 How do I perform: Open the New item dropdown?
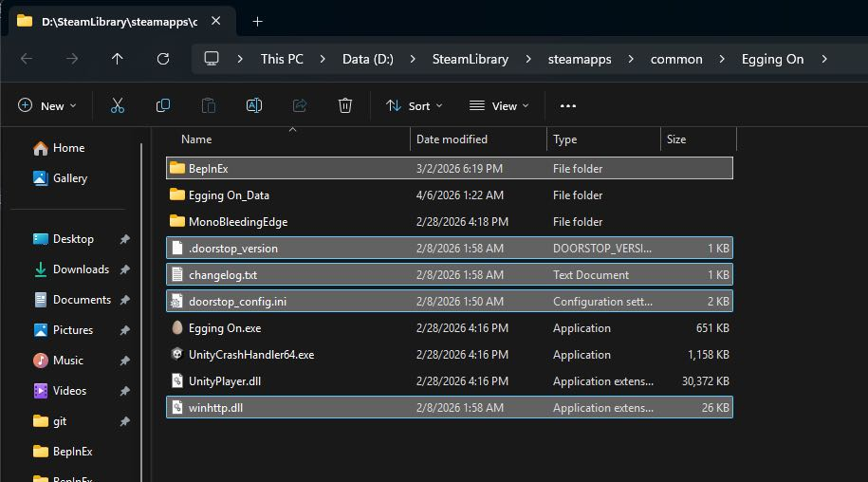click(x=47, y=106)
